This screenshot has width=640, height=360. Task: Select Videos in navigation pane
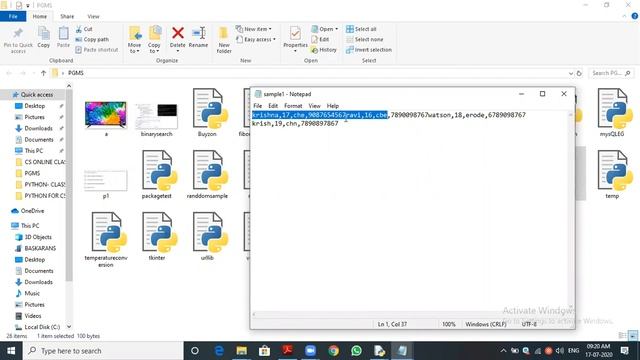pos(33,316)
